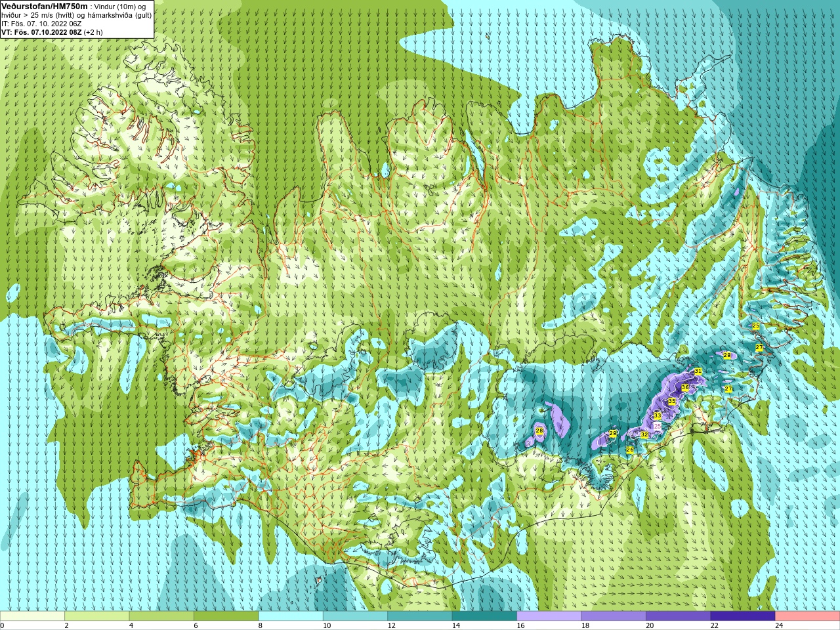Click the medium purple 18–20 legend color block
Screen dimensions: 840x630
point(614,616)
